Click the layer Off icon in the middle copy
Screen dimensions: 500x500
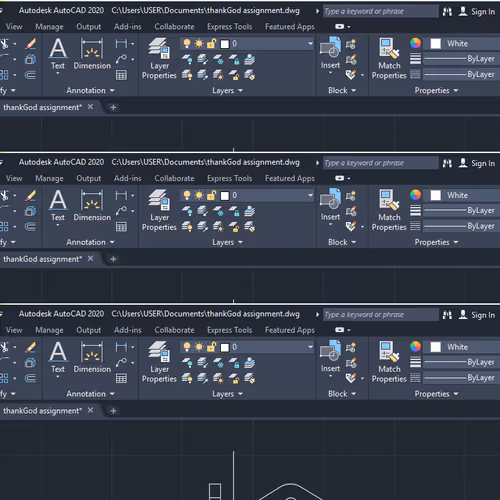point(187,211)
